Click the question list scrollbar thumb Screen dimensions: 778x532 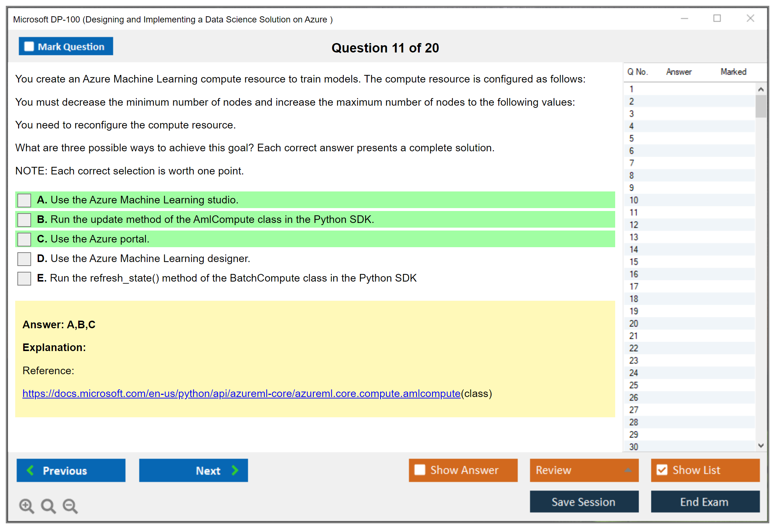coord(761,106)
